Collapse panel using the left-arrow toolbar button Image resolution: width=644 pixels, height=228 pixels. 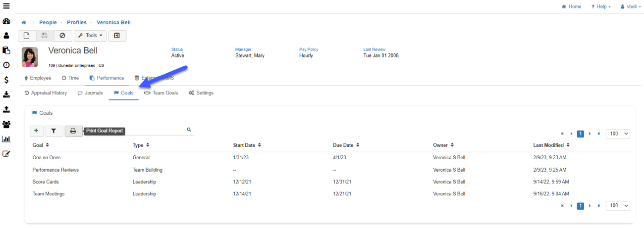coord(117,36)
